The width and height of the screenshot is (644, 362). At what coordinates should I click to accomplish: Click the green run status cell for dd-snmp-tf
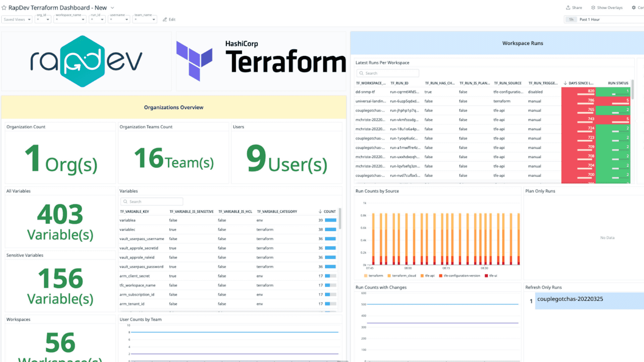coord(613,92)
